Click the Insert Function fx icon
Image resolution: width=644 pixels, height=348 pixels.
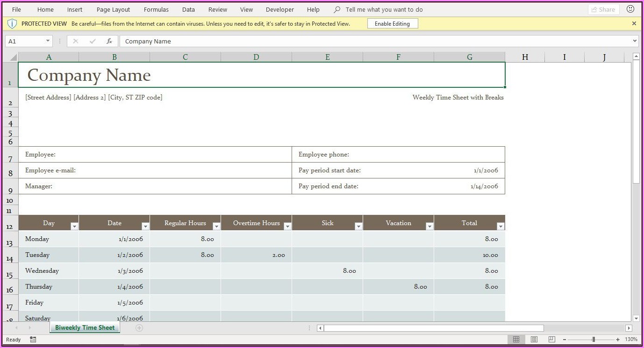[109, 41]
